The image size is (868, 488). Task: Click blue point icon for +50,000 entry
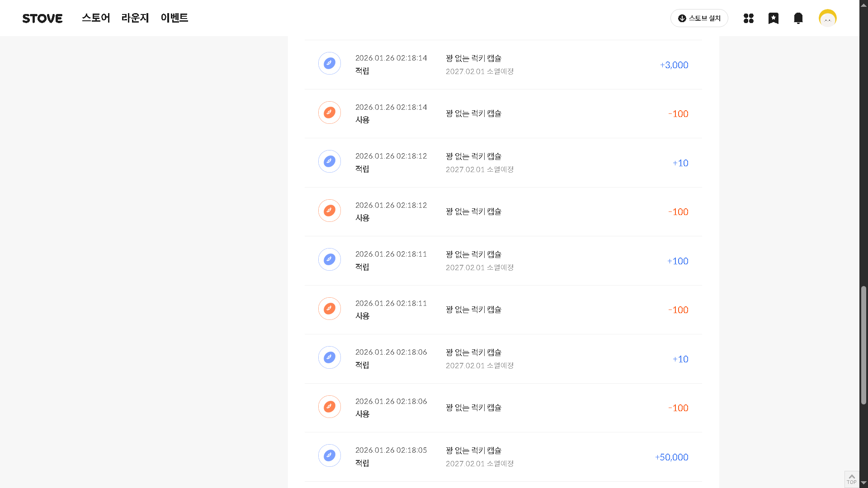tap(330, 455)
